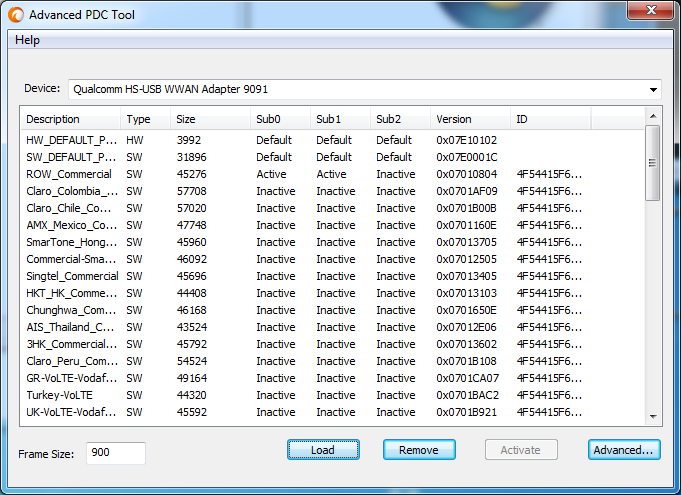
Task: Click version 0x0701BAC2
Action: [x=468, y=395]
